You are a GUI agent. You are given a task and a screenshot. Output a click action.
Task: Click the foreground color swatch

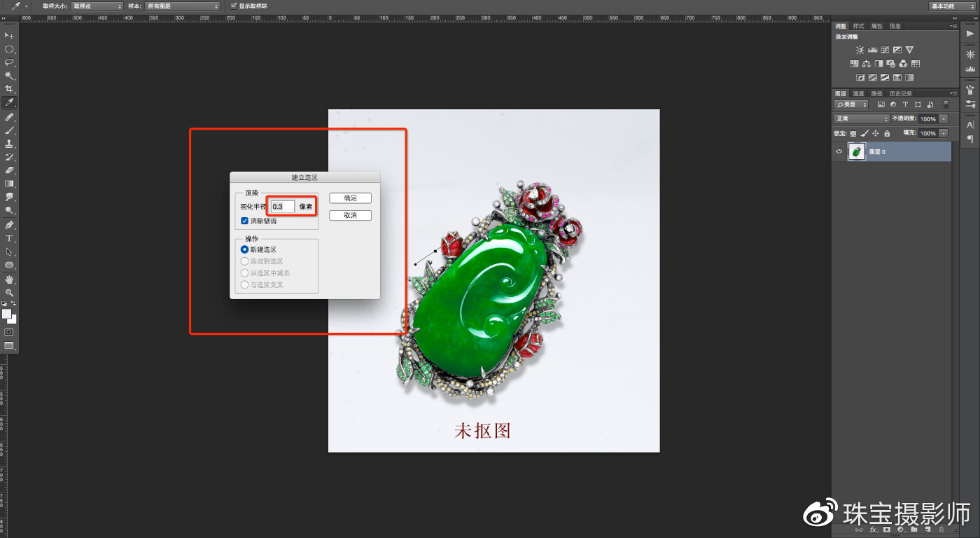click(7, 314)
